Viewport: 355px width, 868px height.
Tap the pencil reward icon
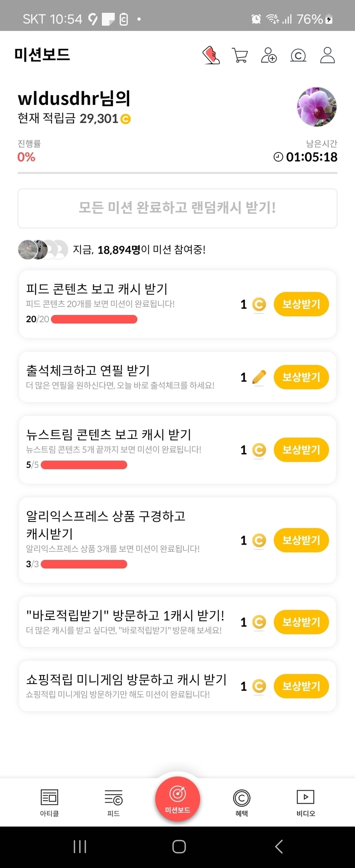(259, 377)
